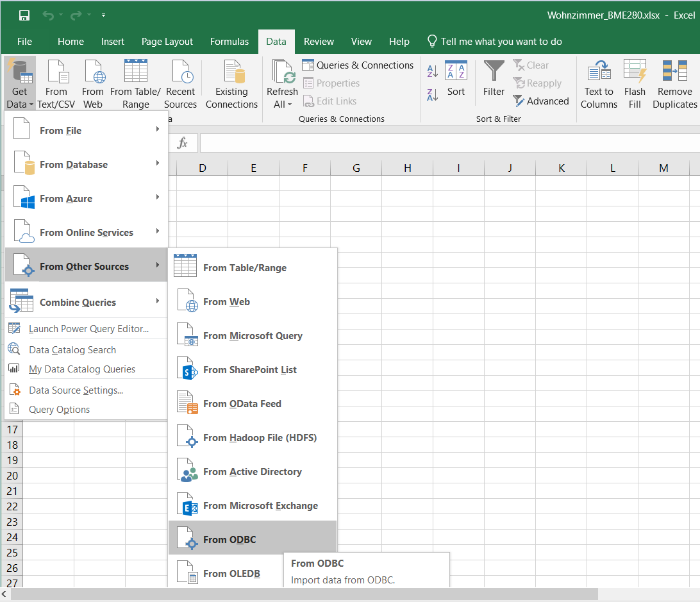Viewport: 700px width, 602px height.
Task: Click From Table/Range ribbon icon
Action: (x=136, y=83)
